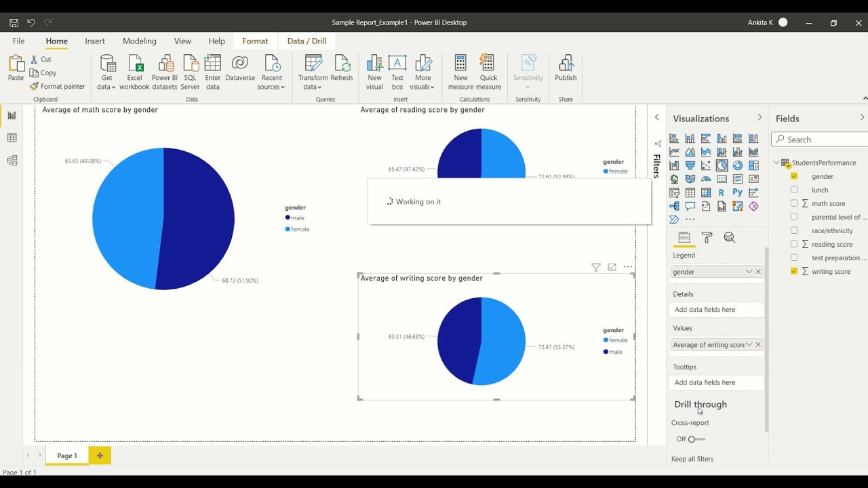Open the Get data dropdown
The width and height of the screenshot is (868, 488).
tap(106, 82)
